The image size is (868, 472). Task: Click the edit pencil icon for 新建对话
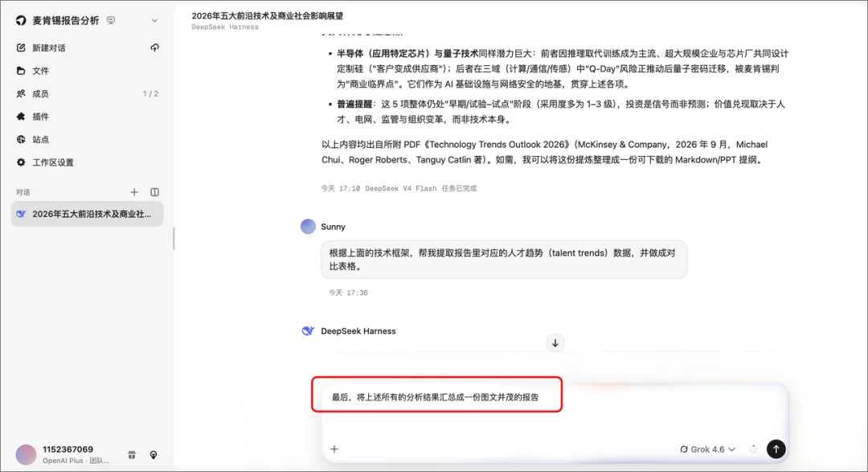pyautogui.click(x=21, y=47)
